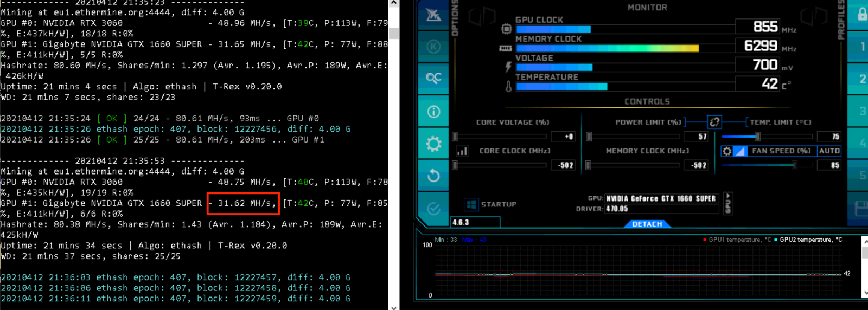The image size is (868, 310).
Task: Click the terminal scrollbar down arrow
Action: point(394,307)
